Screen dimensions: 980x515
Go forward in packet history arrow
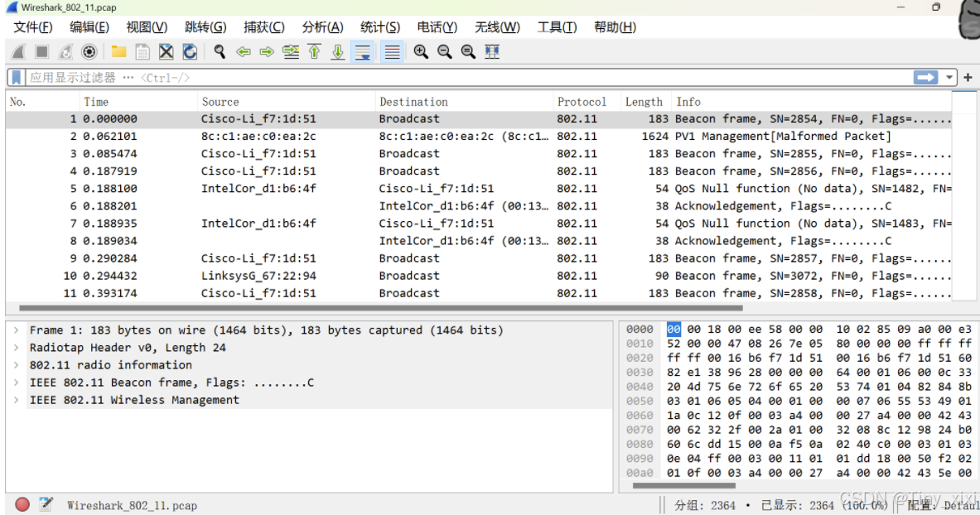(267, 52)
